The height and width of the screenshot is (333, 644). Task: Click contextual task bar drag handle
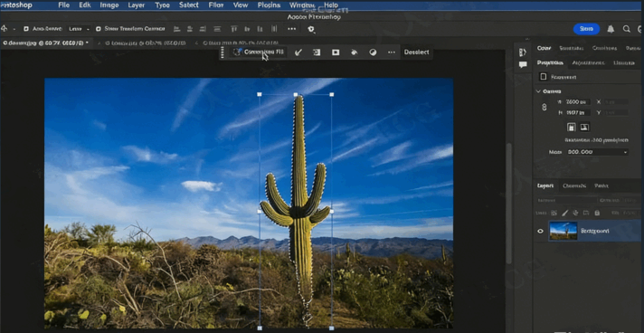(223, 52)
